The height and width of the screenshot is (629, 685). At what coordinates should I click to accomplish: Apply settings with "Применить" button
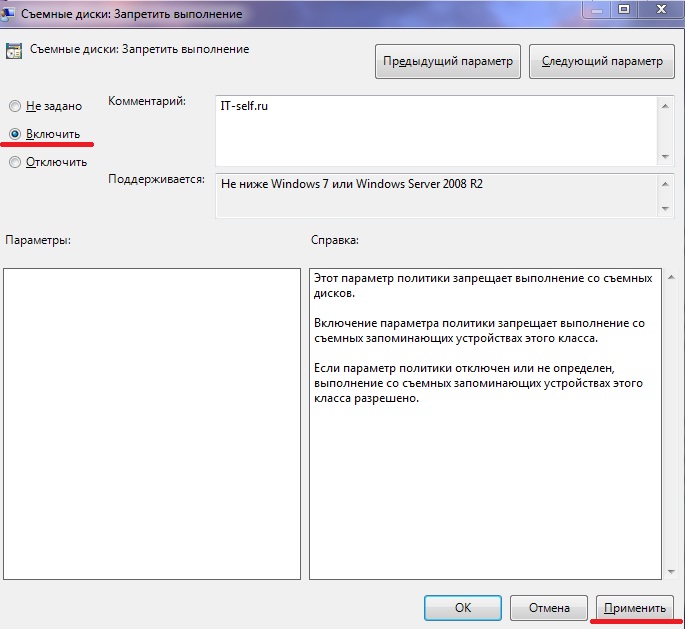(634, 608)
